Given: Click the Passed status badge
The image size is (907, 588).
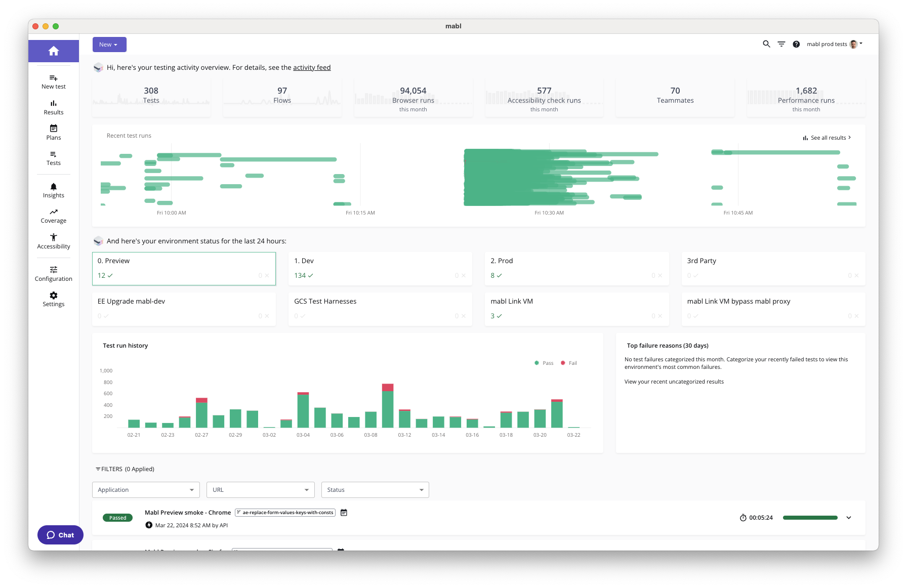Looking at the screenshot, I should coord(117,518).
